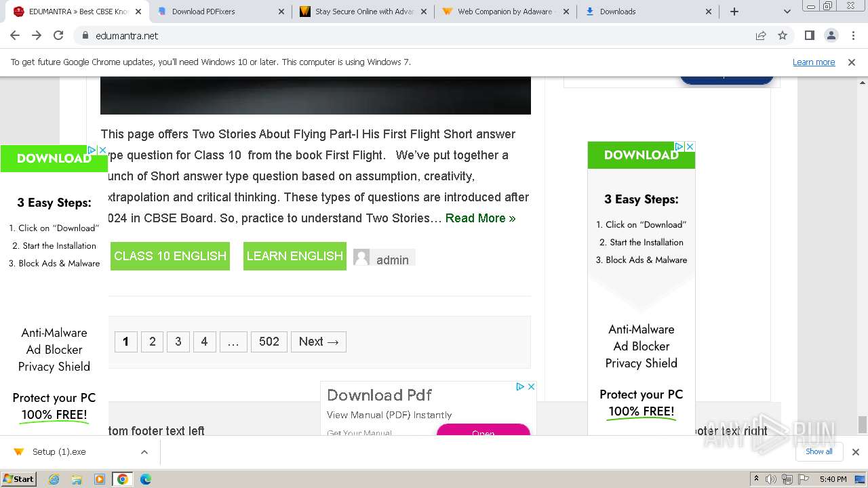Image resolution: width=868 pixels, height=488 pixels.
Task: Click the admin avatar image
Action: [x=361, y=258]
